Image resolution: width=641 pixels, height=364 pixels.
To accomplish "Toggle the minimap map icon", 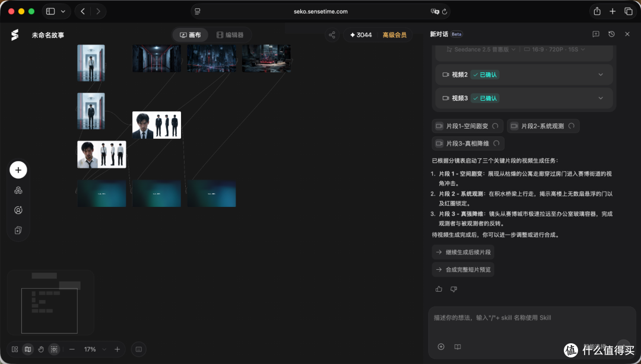I will pyautogui.click(x=28, y=349).
